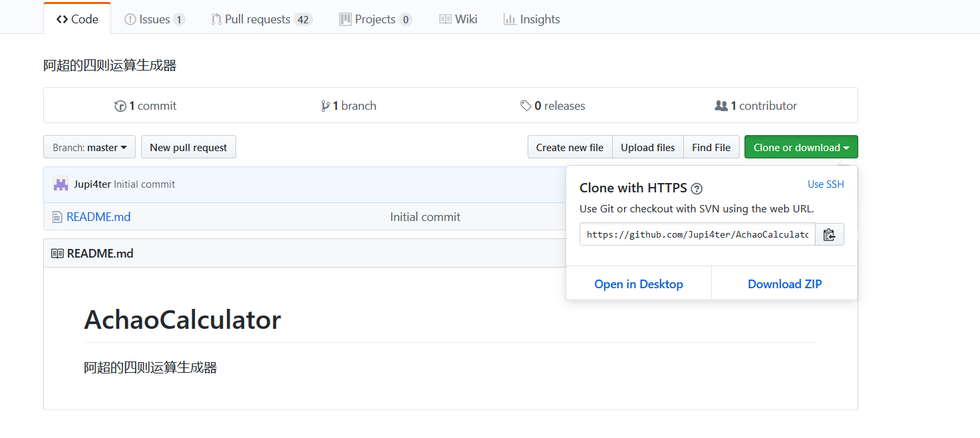The width and height of the screenshot is (980, 438).
Task: Click the Issues exclamation icon
Action: 130,19
